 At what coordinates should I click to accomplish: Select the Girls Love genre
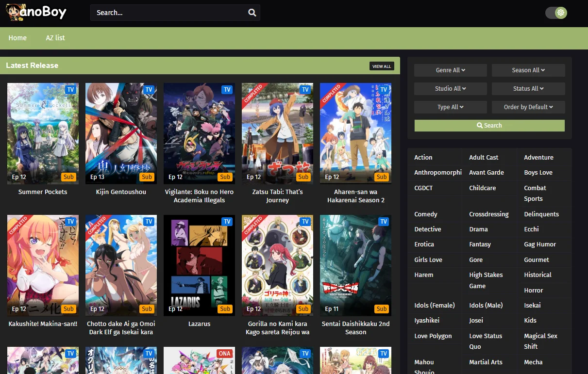point(428,260)
